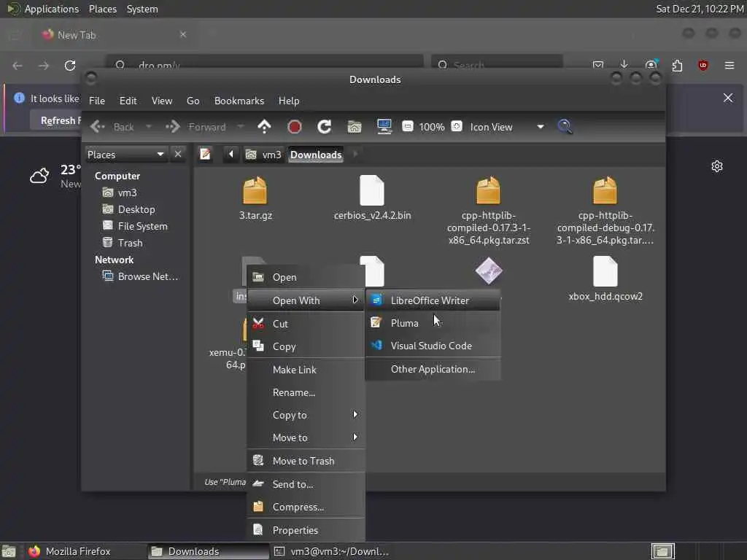Screen dimensions: 747x560
Task: Select cpp-httplib-compiled-debug package icon
Action: tap(605, 190)
